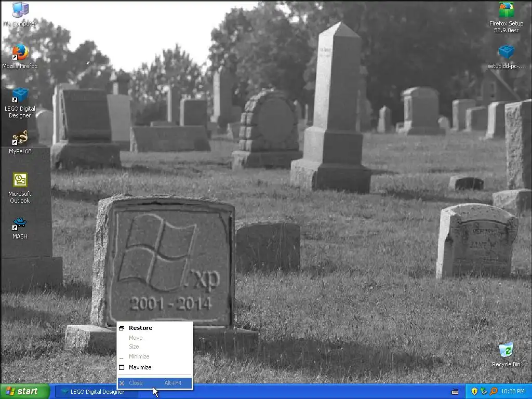Click Close Alt+F4 in the context menu
The height and width of the screenshot is (399, 532).
[155, 383]
